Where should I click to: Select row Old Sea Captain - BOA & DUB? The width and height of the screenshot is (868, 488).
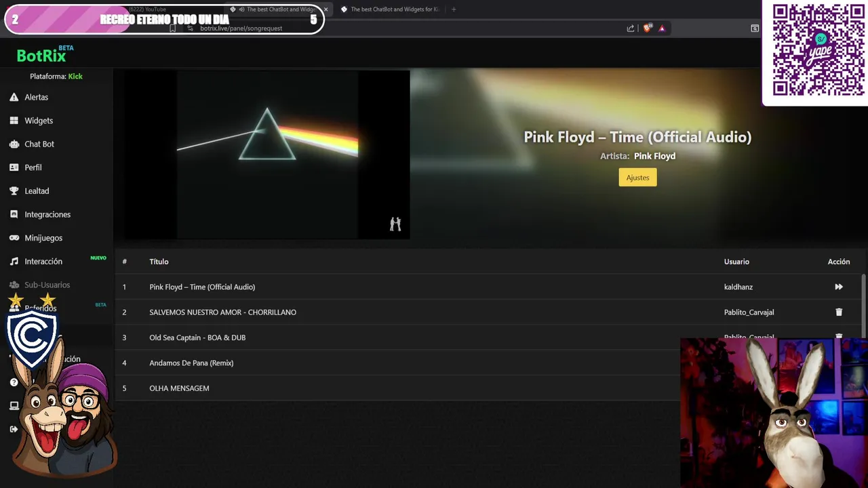488,338
